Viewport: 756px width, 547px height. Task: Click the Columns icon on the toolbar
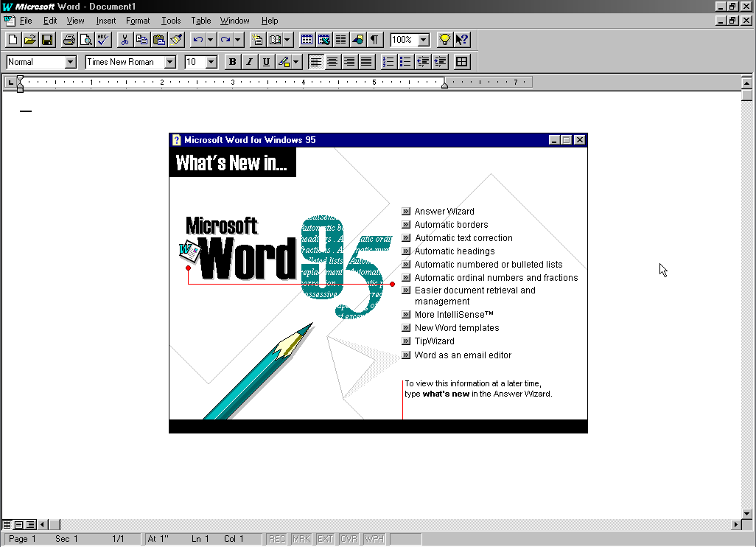(x=340, y=39)
